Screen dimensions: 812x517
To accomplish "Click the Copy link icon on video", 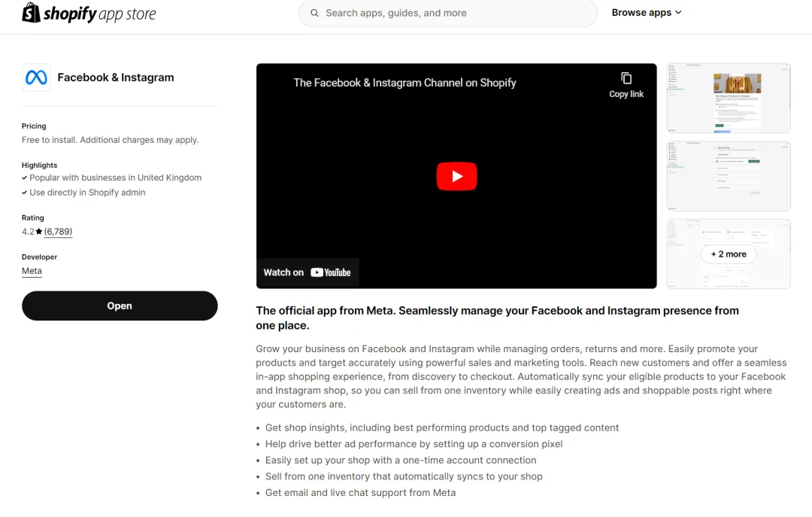I will point(626,79).
